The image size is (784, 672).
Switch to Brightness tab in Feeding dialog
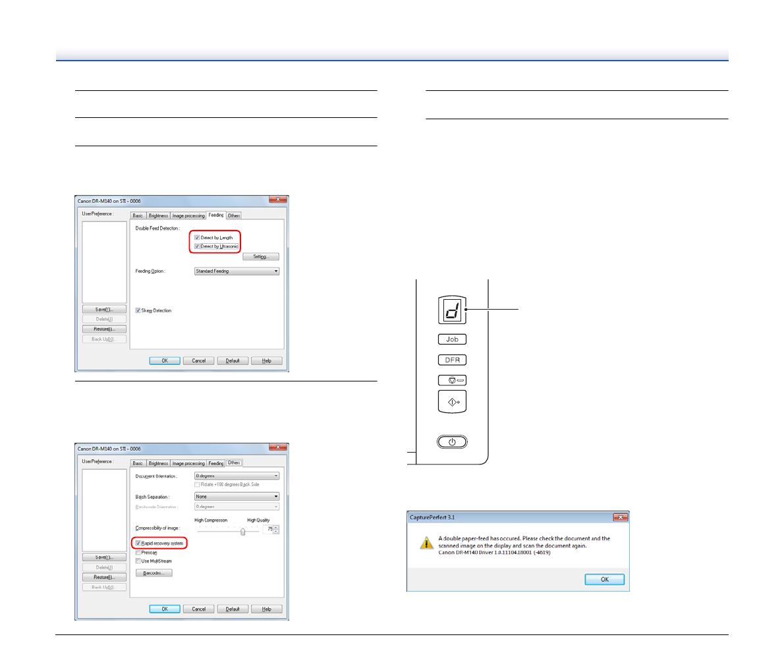(158, 216)
